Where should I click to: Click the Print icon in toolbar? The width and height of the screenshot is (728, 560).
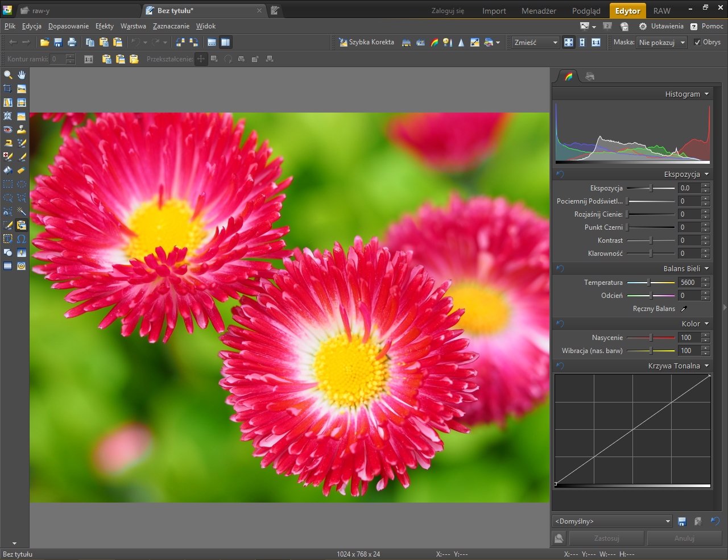point(72,43)
